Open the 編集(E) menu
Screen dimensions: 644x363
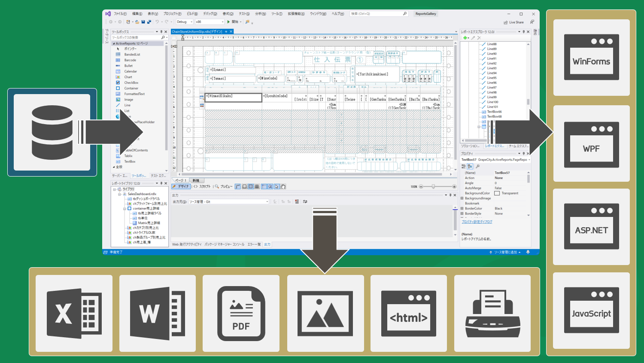(x=137, y=14)
